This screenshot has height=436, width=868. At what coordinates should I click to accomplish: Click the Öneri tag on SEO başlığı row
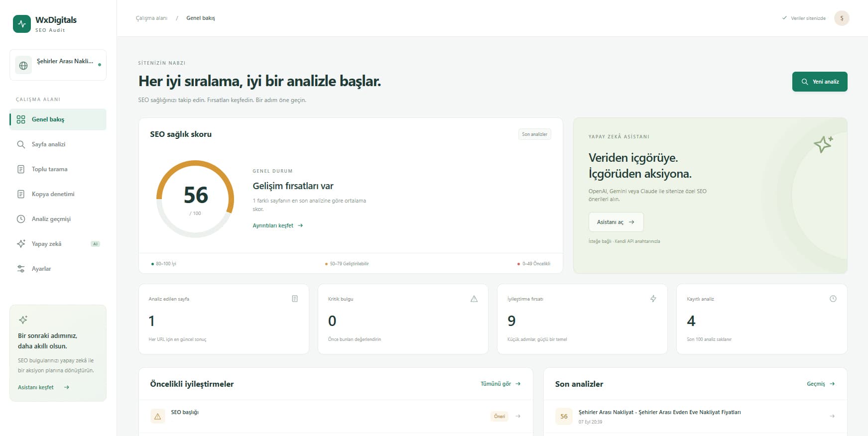pos(499,416)
